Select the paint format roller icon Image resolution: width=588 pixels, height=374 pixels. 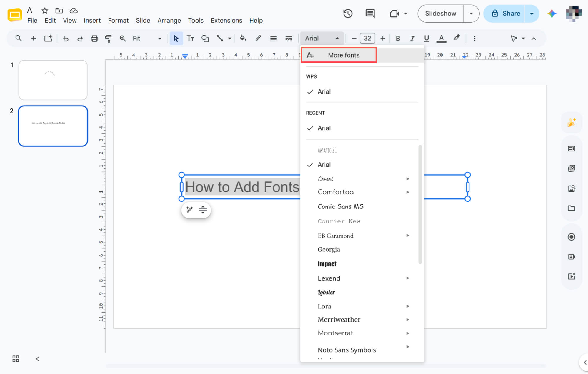pyautogui.click(x=108, y=39)
